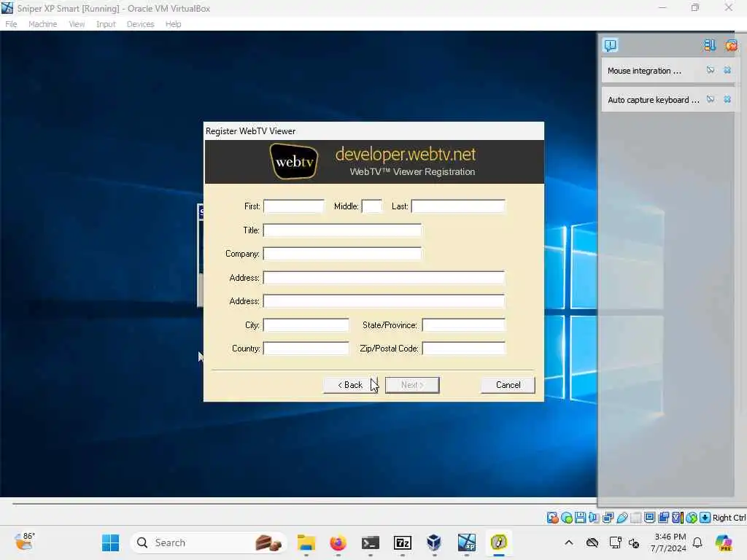Open the clock showing 3:46 PM
Viewport: 747px width, 560px height.
point(670,542)
